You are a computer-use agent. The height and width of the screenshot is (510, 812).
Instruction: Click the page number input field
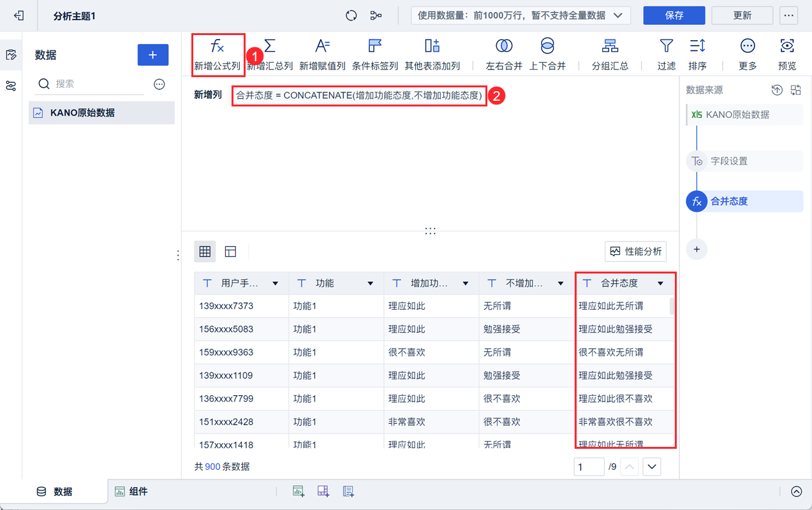pos(589,467)
